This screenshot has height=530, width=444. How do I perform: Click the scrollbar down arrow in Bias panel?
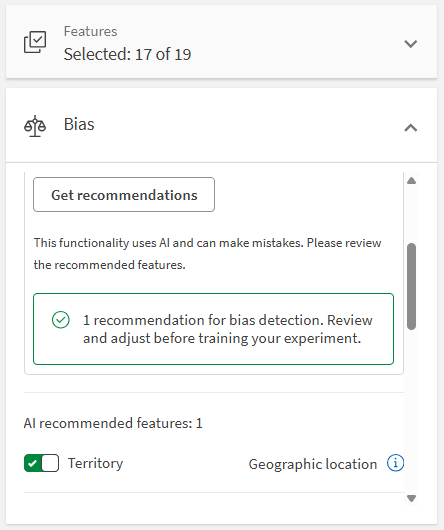pos(411,498)
